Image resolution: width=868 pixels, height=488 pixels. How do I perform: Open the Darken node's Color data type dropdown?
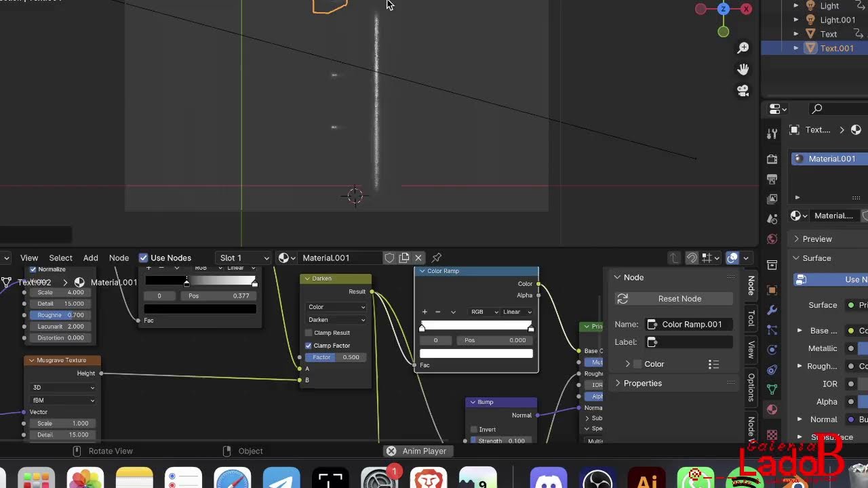coord(336,307)
